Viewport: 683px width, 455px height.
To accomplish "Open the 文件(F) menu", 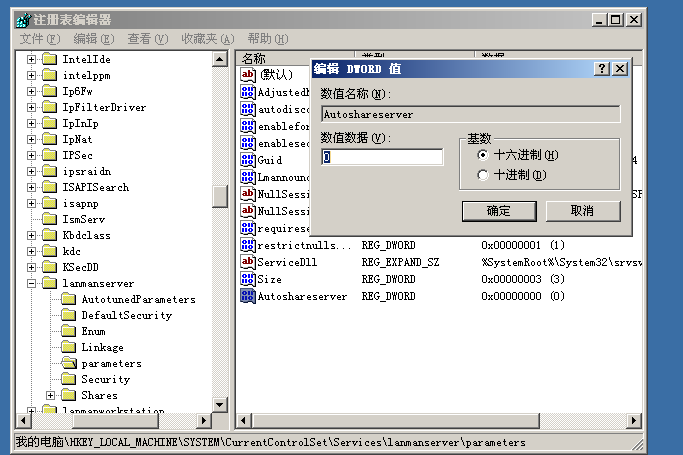I will [40, 39].
